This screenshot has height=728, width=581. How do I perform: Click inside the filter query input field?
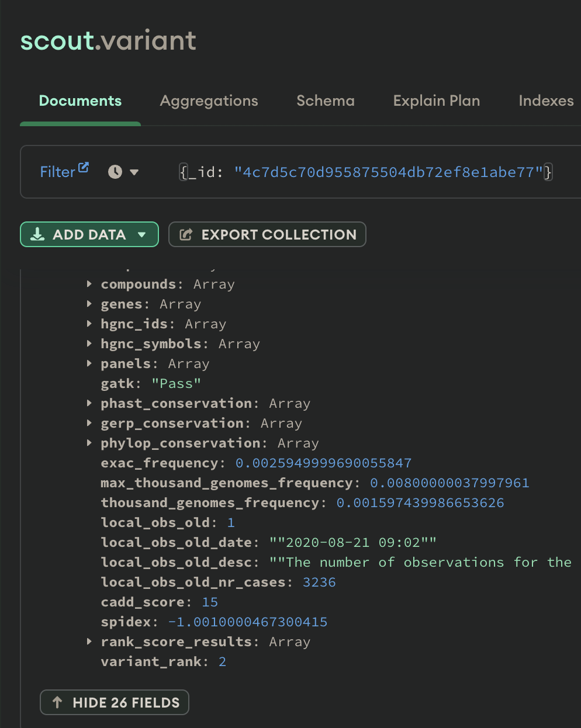[362, 172]
